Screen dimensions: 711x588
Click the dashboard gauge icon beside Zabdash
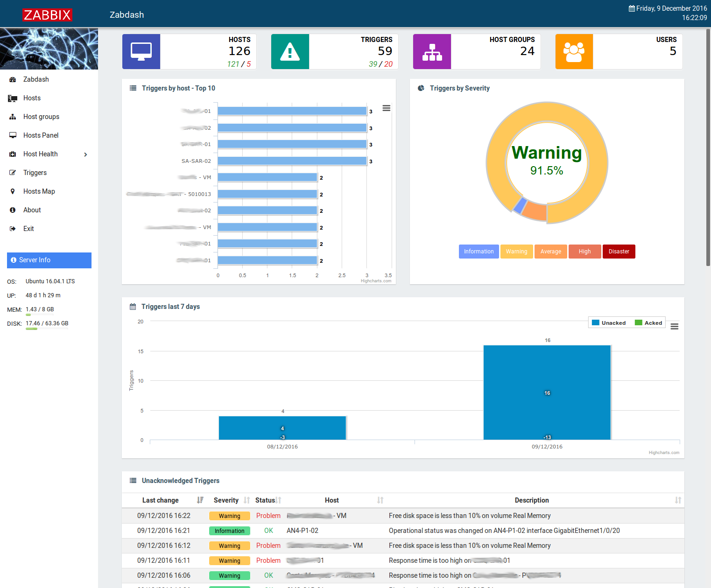tap(12, 79)
